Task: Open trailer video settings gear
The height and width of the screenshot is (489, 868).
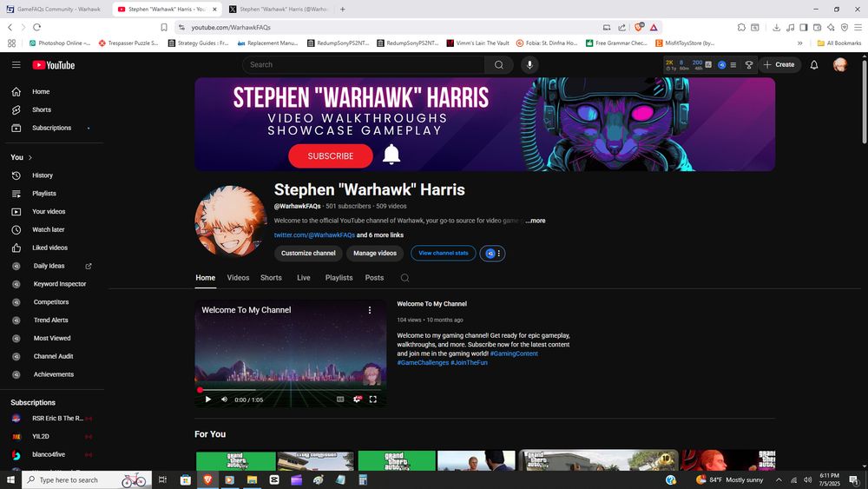Action: tap(357, 400)
